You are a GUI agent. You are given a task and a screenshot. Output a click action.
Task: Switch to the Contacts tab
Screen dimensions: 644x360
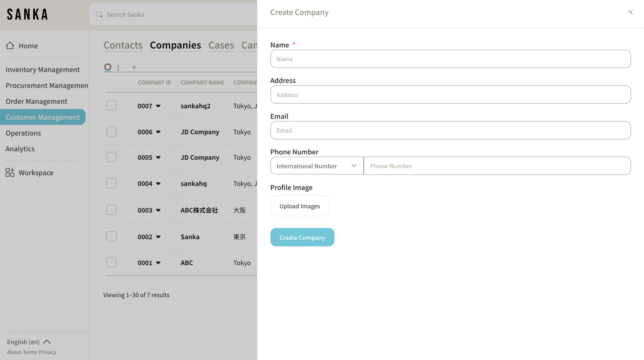(123, 45)
